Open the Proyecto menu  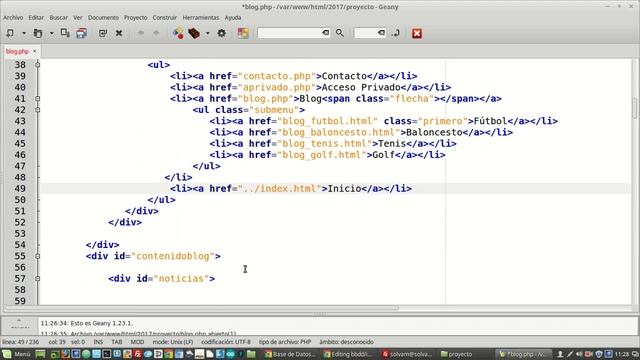tap(136, 18)
